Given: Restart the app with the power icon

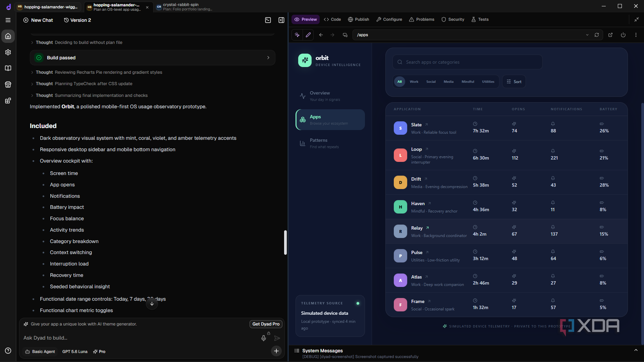Looking at the screenshot, I should tap(623, 35).
